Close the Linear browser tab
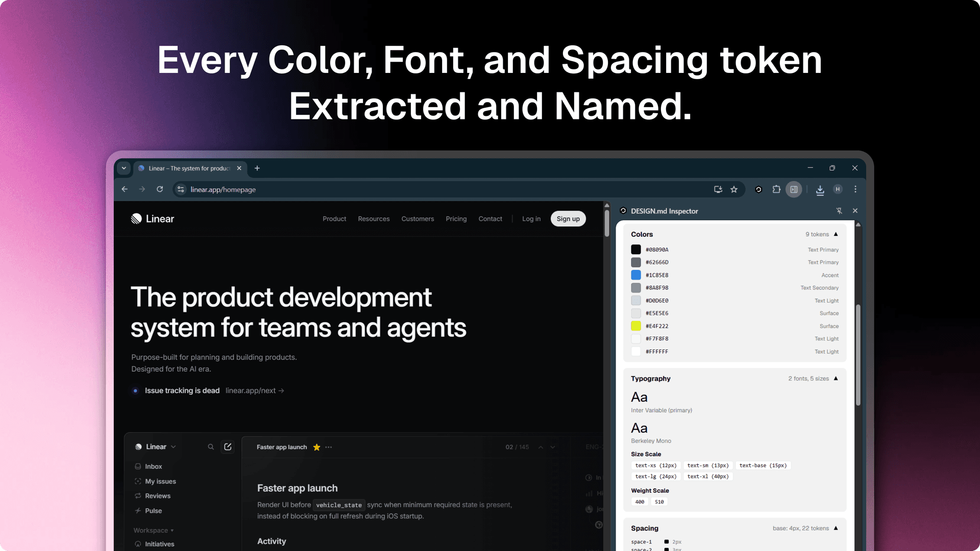Viewport: 980px width, 551px height. coord(239,168)
